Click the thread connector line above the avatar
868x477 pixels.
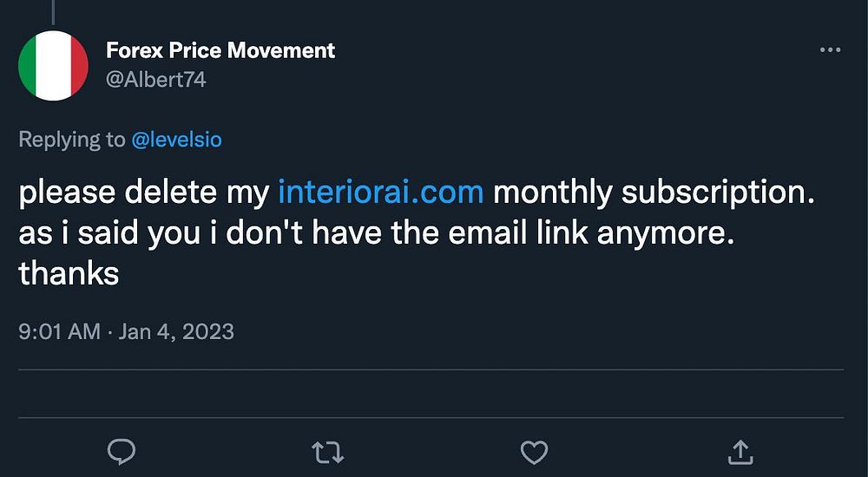53,10
